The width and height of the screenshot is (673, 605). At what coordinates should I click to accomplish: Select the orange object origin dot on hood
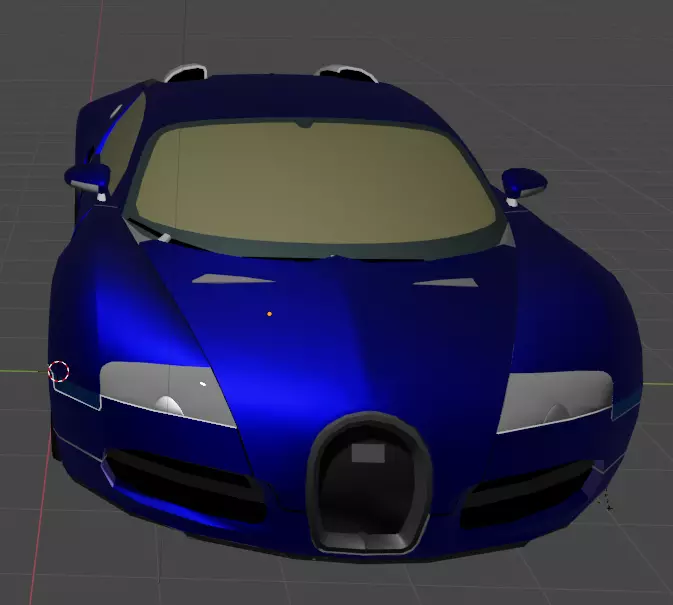pyautogui.click(x=269, y=314)
